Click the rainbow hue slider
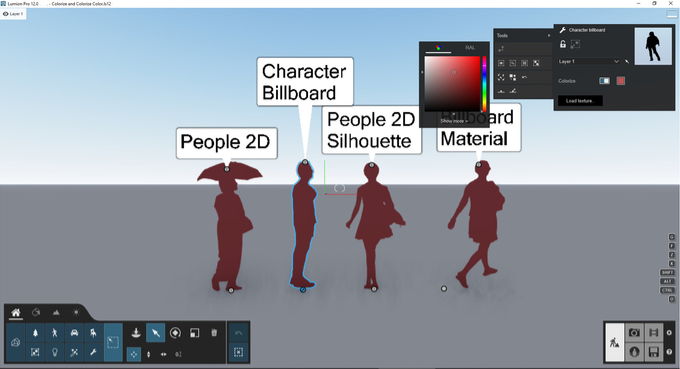 coord(484,84)
